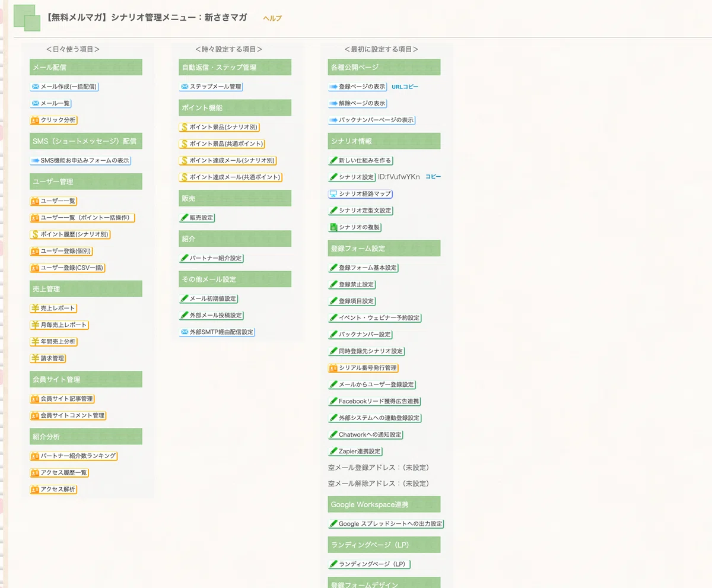Screen dimensions: 712x588
Task: Click the monitor icon beside シナリオ経路マップ
Action: (x=333, y=194)
